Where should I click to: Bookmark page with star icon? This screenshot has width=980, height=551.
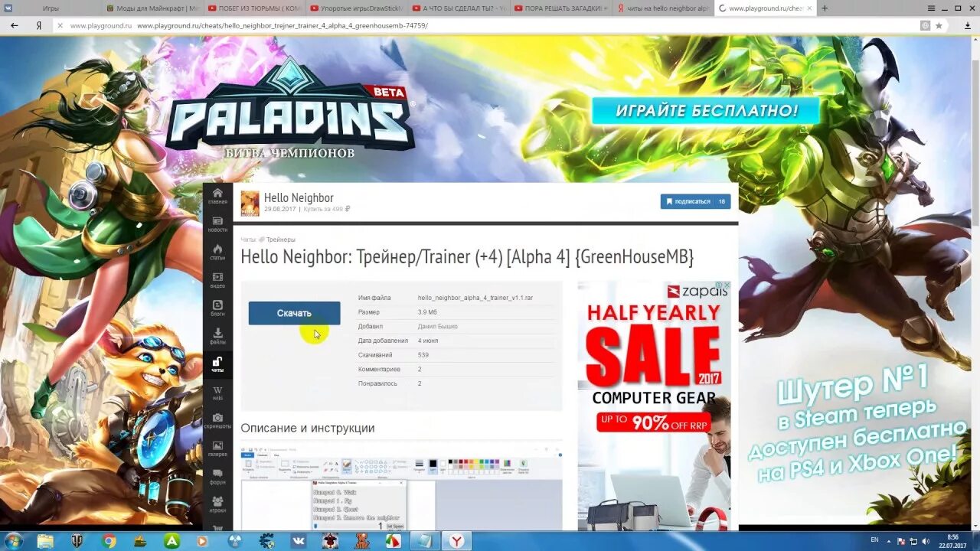point(939,25)
